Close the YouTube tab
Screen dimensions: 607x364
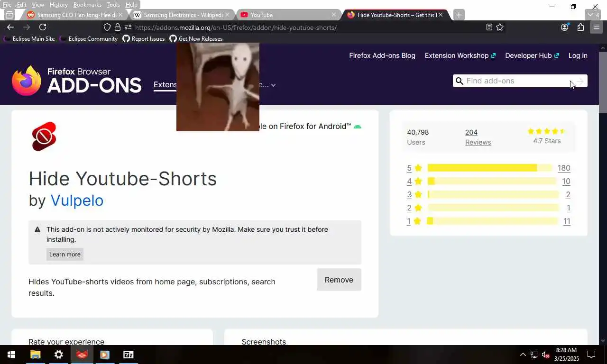pos(334,15)
